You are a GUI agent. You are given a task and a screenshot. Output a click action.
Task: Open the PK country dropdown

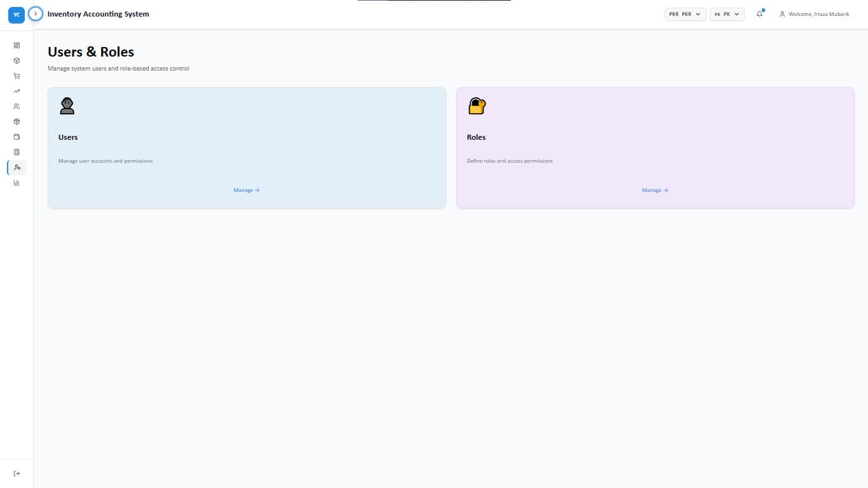click(x=727, y=14)
